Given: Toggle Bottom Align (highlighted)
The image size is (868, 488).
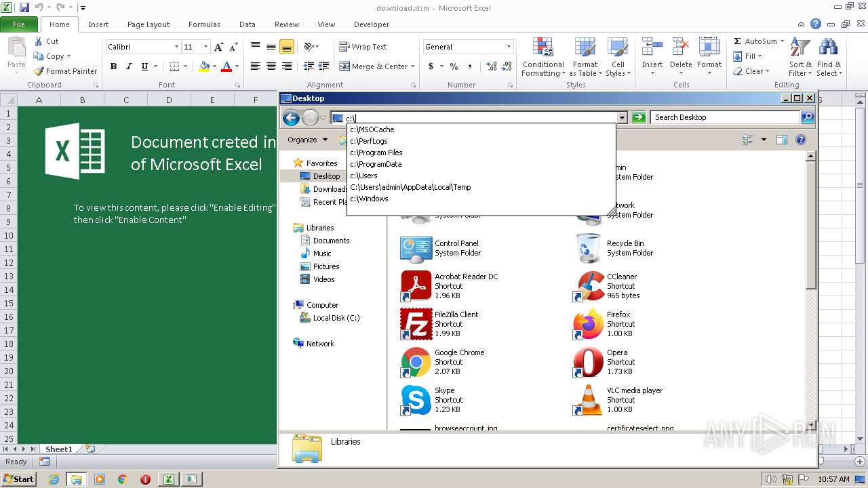Looking at the screenshot, I should pos(286,47).
